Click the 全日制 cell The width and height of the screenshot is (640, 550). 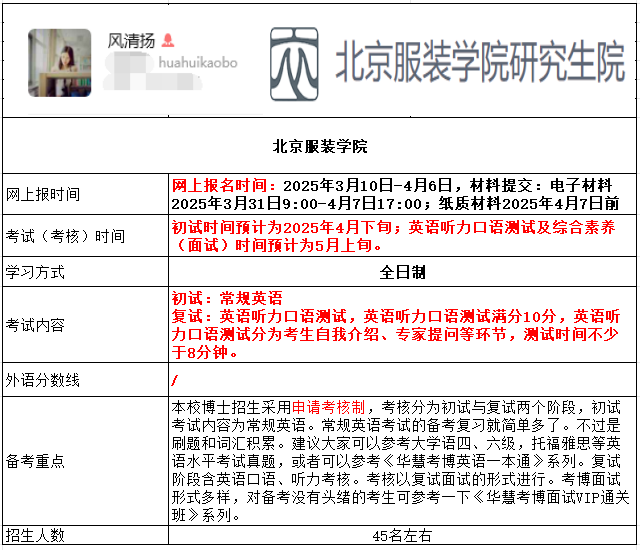(402, 272)
